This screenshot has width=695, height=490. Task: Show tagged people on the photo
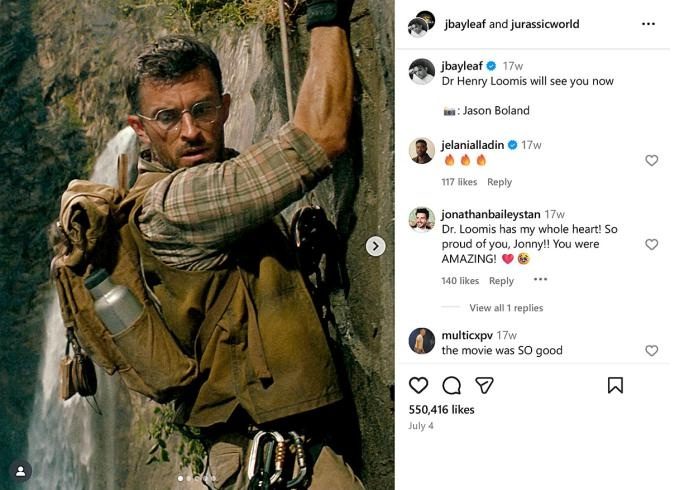(x=20, y=470)
